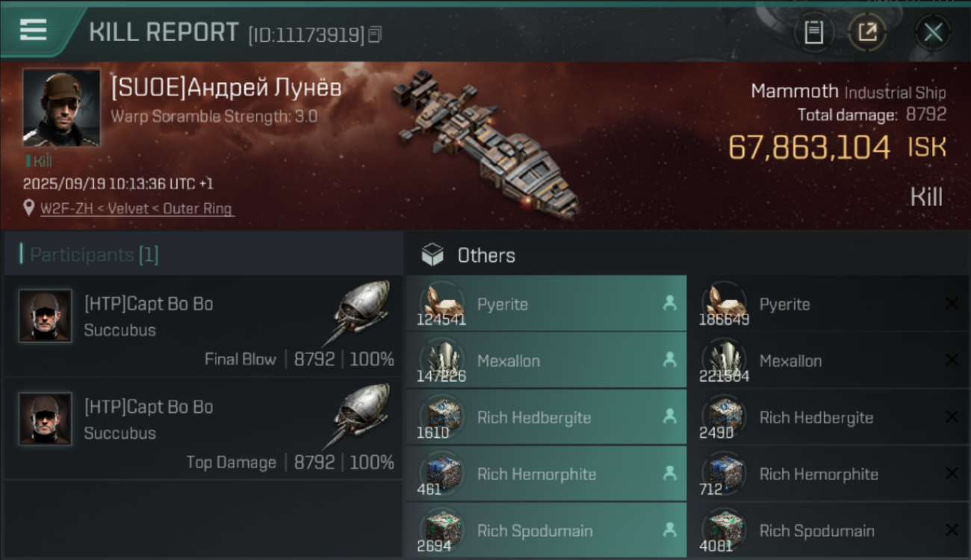This screenshot has width=971, height=560.
Task: Open Top Damage Capt Bo Bo entry
Action: coord(149,407)
